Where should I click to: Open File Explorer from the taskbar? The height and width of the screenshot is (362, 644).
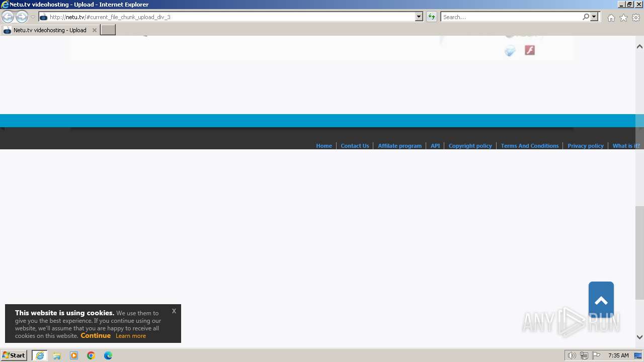point(57,355)
